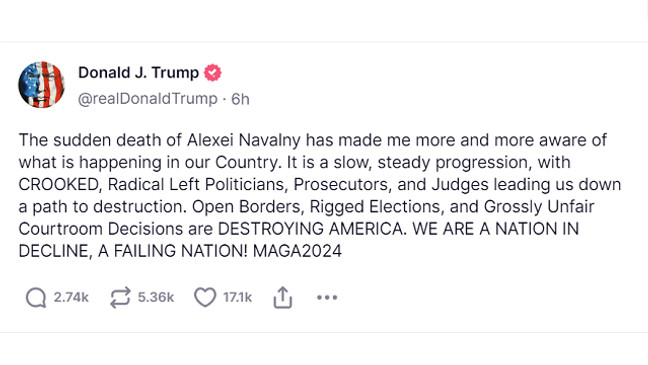Click the red verified checkmark badge

pos(212,73)
